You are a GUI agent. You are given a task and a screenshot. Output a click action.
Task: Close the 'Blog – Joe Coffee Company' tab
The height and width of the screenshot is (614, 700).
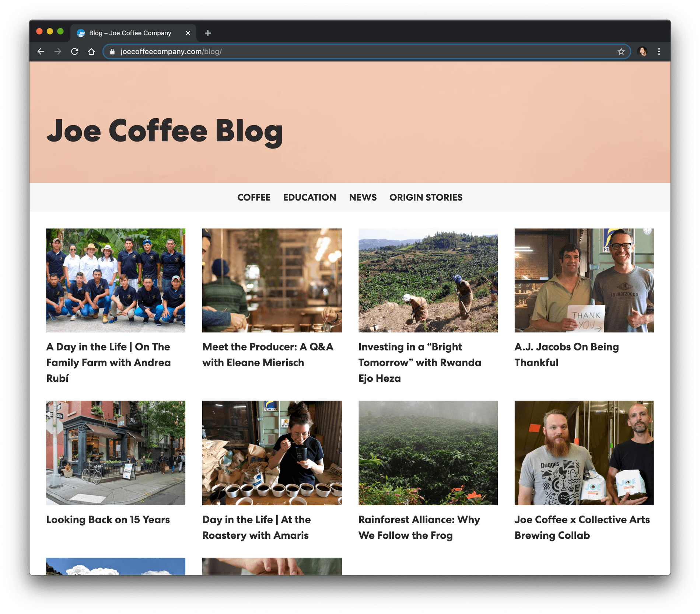tap(188, 33)
